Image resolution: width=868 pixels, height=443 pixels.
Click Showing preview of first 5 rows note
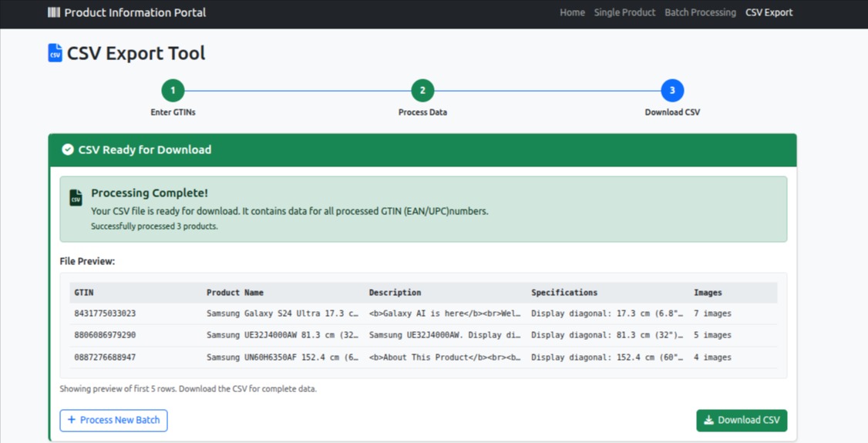point(188,389)
